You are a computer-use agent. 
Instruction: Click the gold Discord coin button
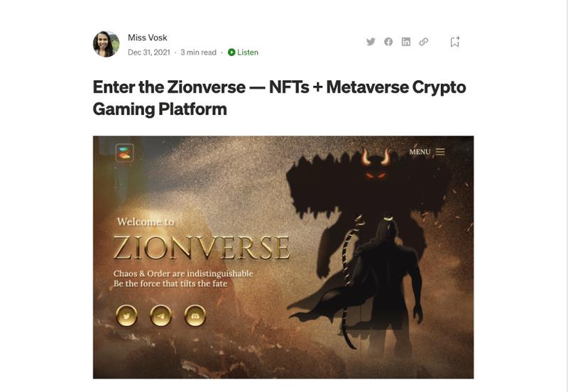[x=195, y=315]
